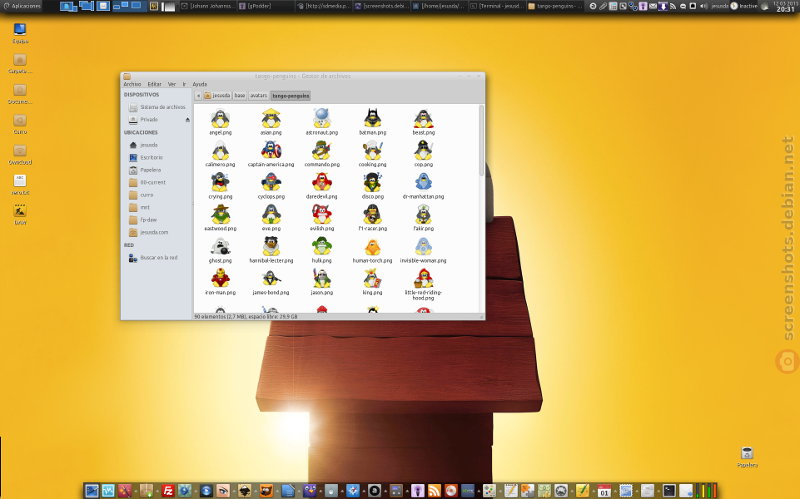The image size is (800, 499).
Task: Open Papelera trash icon on desktop
Action: coord(747,457)
